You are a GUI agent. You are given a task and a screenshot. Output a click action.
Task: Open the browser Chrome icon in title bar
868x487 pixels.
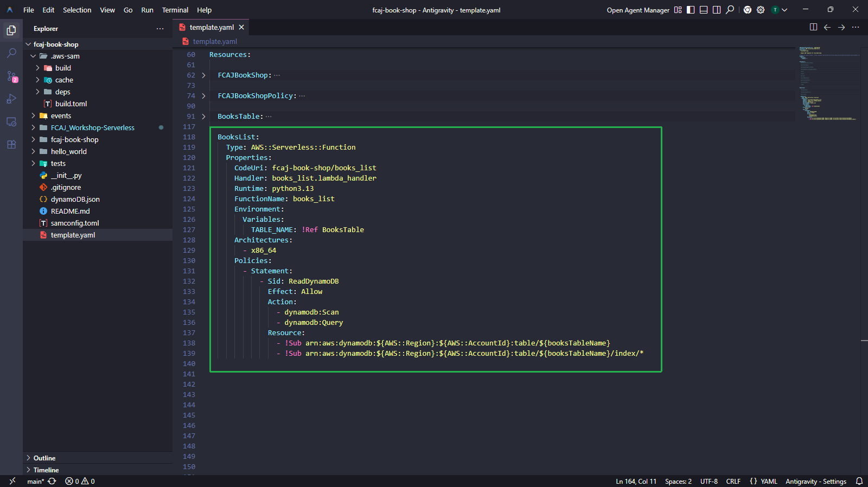click(x=748, y=10)
